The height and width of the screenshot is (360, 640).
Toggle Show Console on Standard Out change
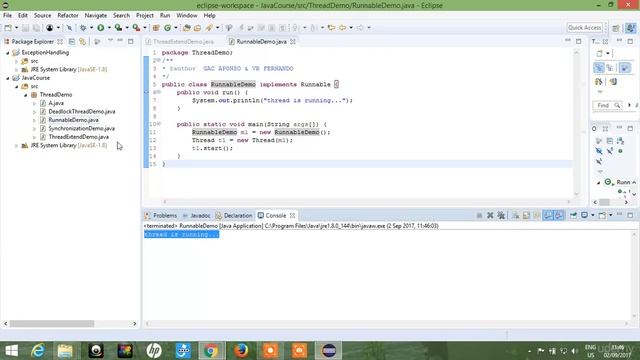(548, 215)
